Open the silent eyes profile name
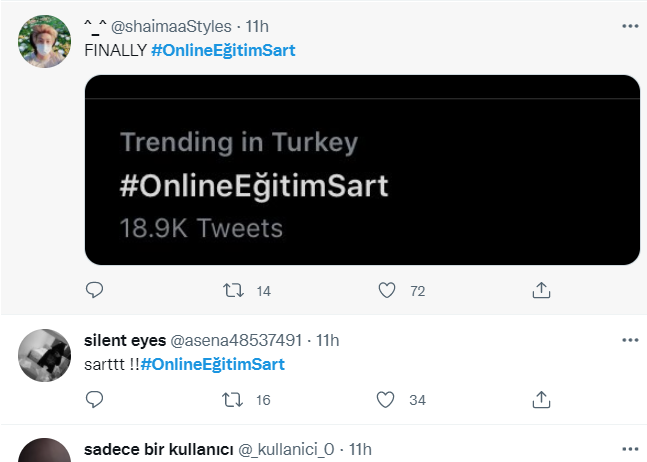 (x=125, y=340)
